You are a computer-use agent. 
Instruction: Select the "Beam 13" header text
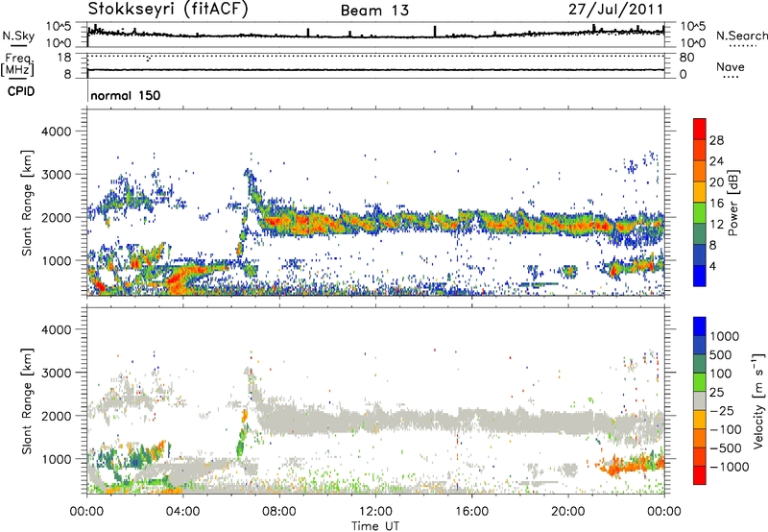click(x=374, y=11)
